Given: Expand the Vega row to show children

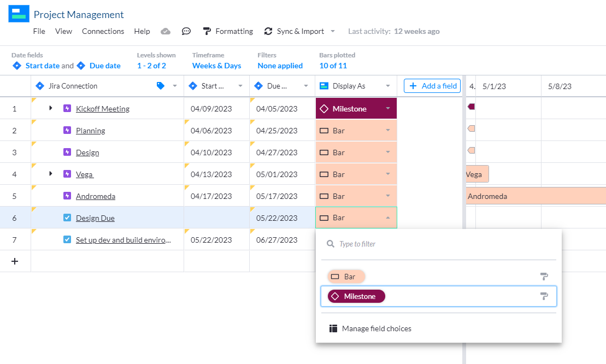Looking at the screenshot, I should 50,174.
